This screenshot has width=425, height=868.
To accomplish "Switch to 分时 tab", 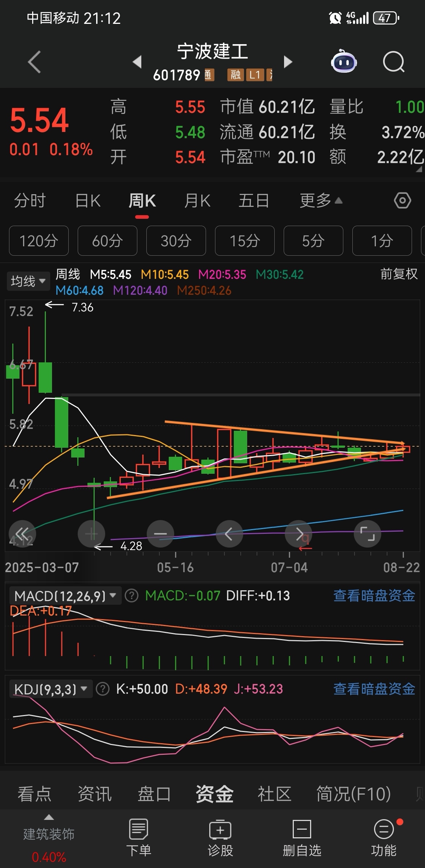I will tap(30, 200).
